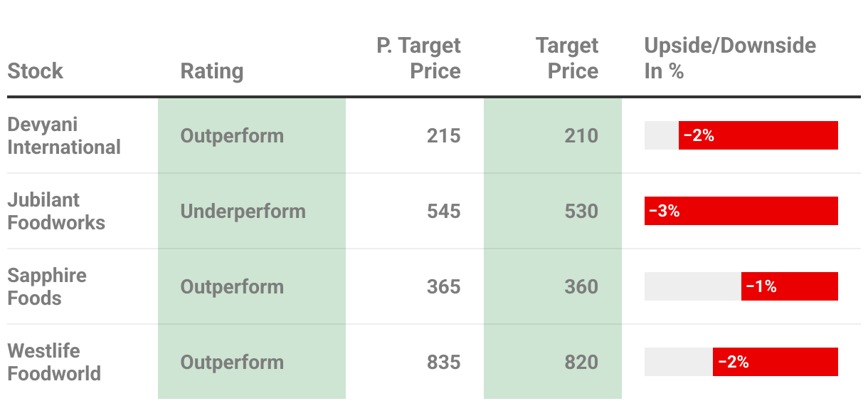Click Outperform rating for Sapphire Foods

click(232, 287)
